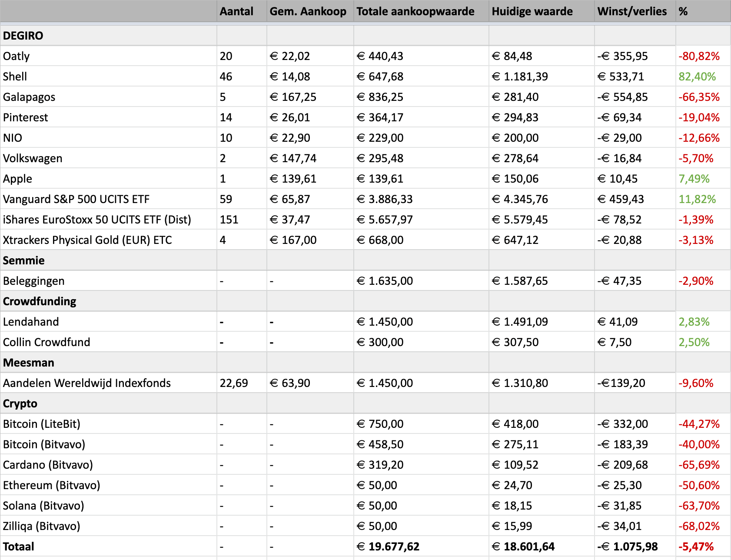Select the iShares quantity cell 151
Image resolution: width=731 pixels, height=560 pixels.
242,220
